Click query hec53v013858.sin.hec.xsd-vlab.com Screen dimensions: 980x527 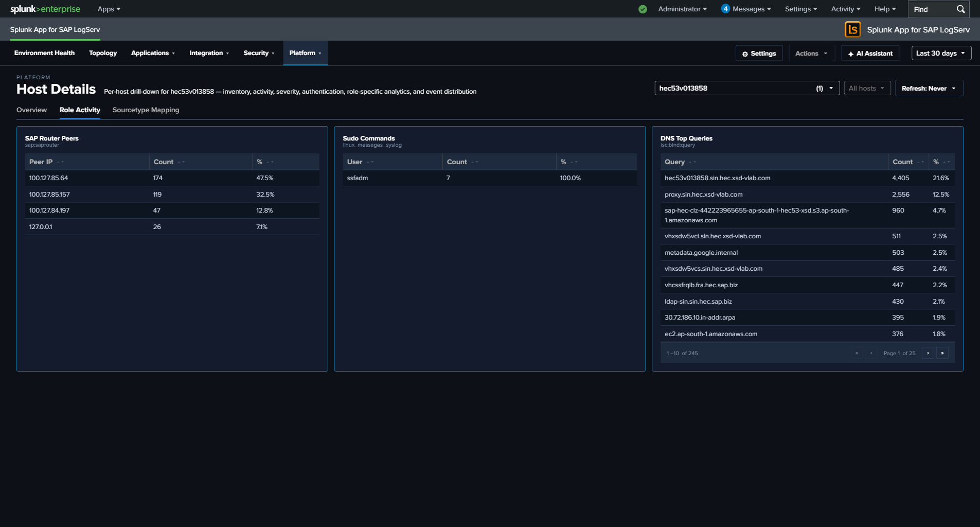click(717, 178)
